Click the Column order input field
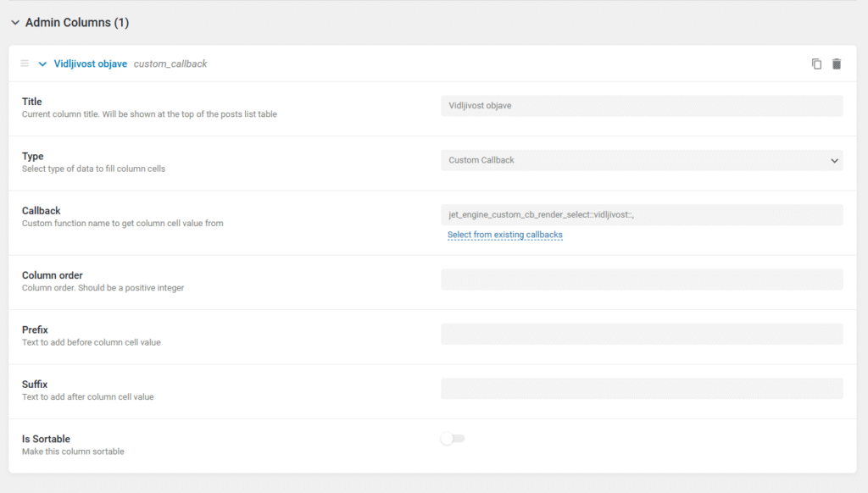The width and height of the screenshot is (868, 493). point(641,280)
